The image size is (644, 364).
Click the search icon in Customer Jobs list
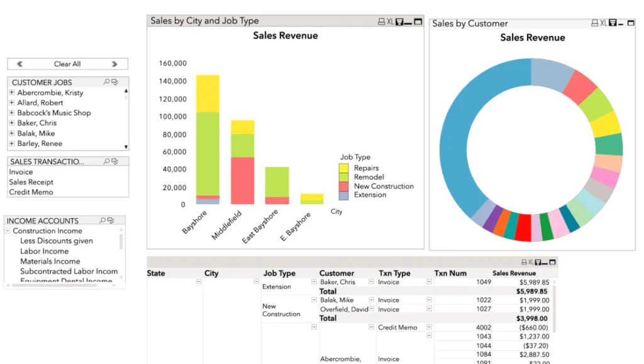pyautogui.click(x=107, y=82)
